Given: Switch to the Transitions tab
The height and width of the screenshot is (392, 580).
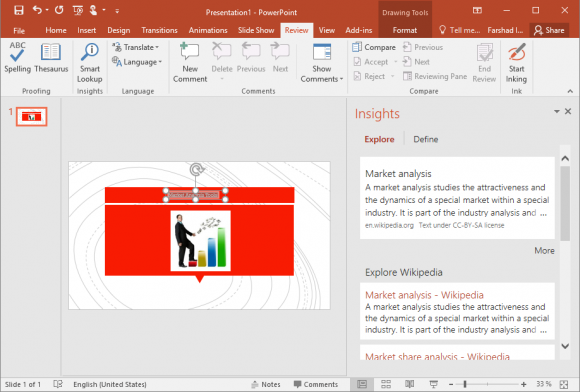Looking at the screenshot, I should [x=159, y=30].
